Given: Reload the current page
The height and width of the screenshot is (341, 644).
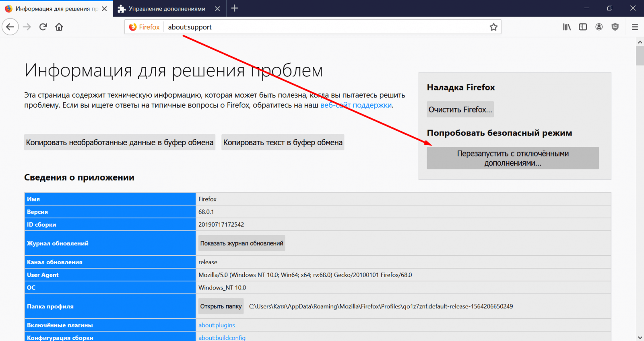Looking at the screenshot, I should click(x=43, y=27).
